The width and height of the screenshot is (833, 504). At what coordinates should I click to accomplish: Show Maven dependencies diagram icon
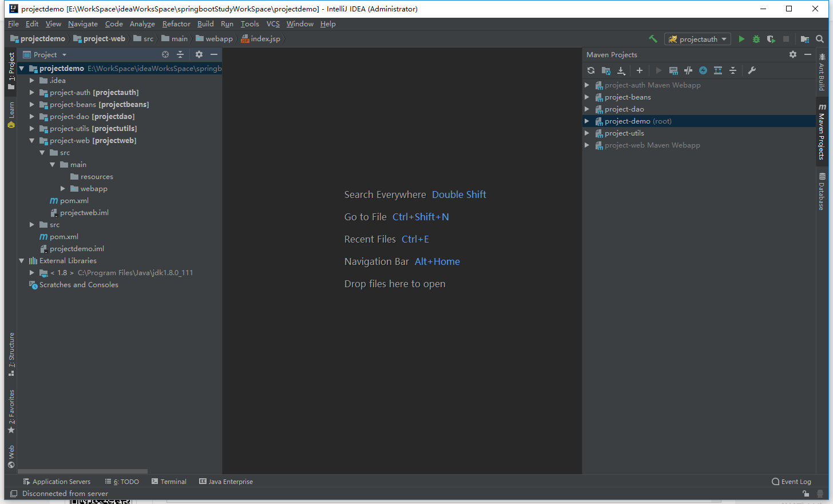(718, 70)
